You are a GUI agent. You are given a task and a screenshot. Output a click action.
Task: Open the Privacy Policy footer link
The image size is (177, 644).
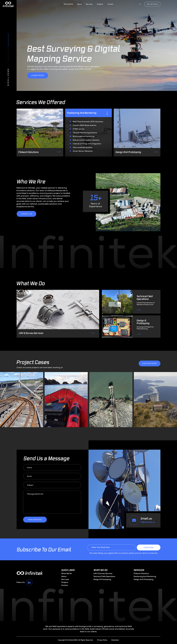(x=102, y=640)
